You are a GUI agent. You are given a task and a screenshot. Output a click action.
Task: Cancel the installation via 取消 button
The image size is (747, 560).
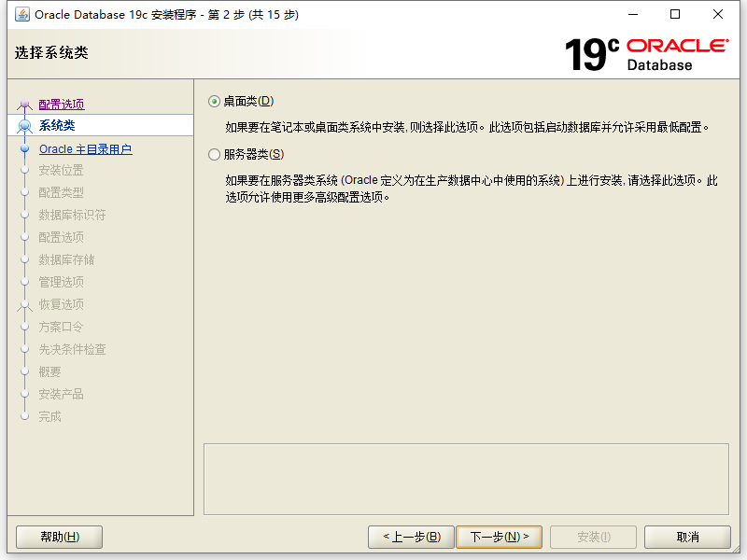[x=686, y=537]
